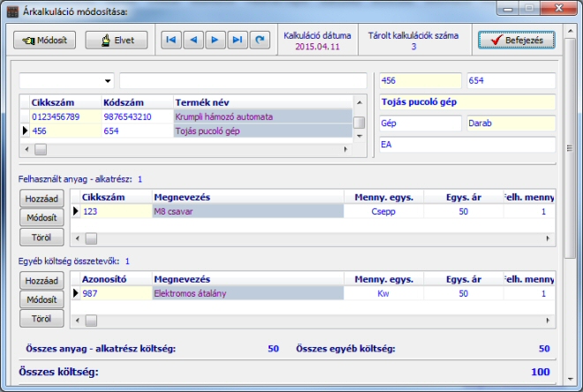Click the window's vertical scrollbar up arrow

point(571,31)
